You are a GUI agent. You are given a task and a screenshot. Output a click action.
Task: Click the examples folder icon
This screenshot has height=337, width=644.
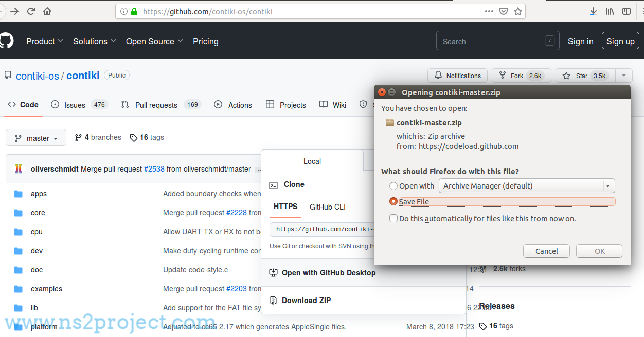[19, 289]
